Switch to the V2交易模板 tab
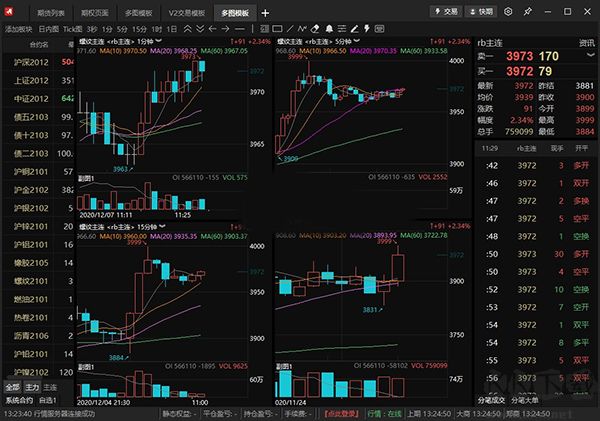 point(187,13)
